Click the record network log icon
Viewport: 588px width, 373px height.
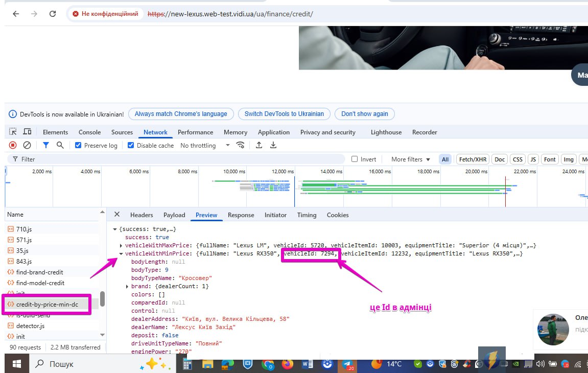click(13, 146)
